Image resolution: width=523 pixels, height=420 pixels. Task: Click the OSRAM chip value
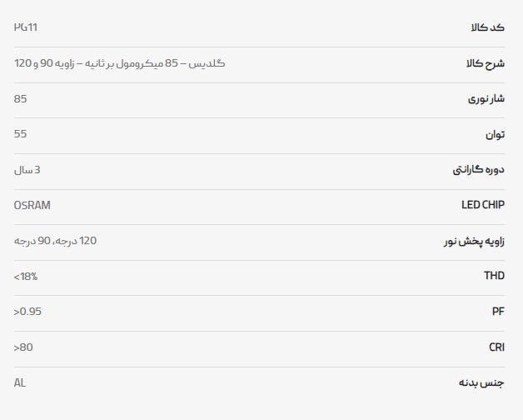[x=32, y=205]
